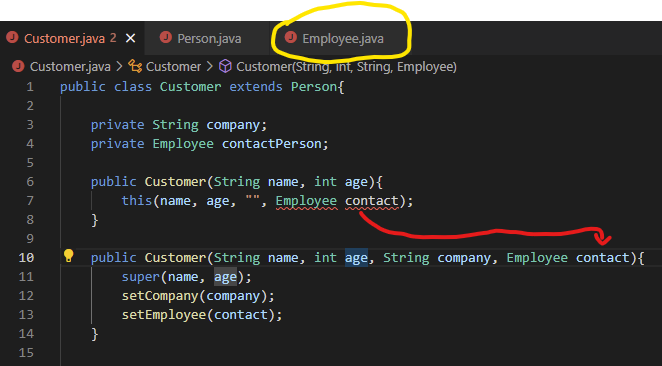Click 'super' on line 11
662x366 pixels.
(x=141, y=277)
